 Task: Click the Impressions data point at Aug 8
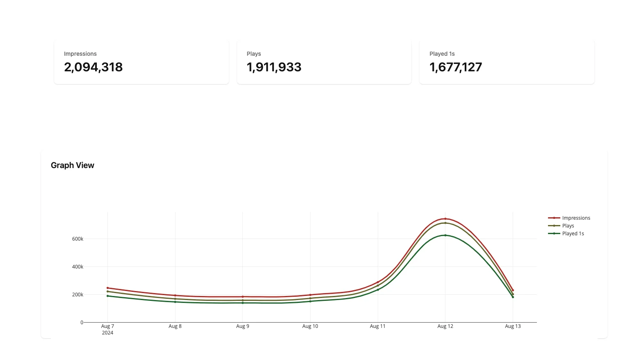tap(175, 296)
